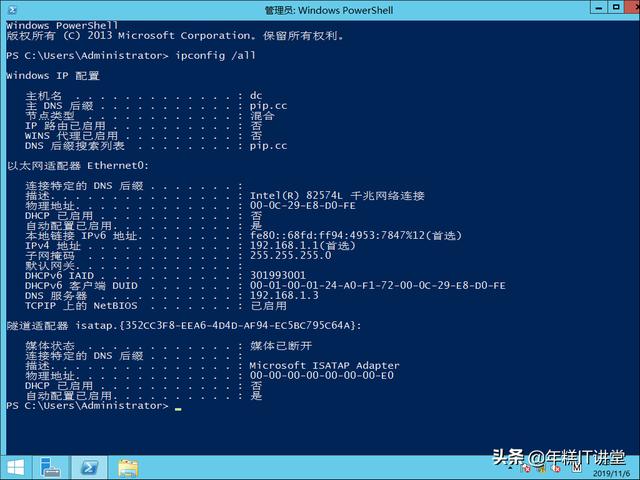The width and height of the screenshot is (640, 480).
Task: Select the DHCPv6 客户端 DUID value
Action: click(x=378, y=286)
